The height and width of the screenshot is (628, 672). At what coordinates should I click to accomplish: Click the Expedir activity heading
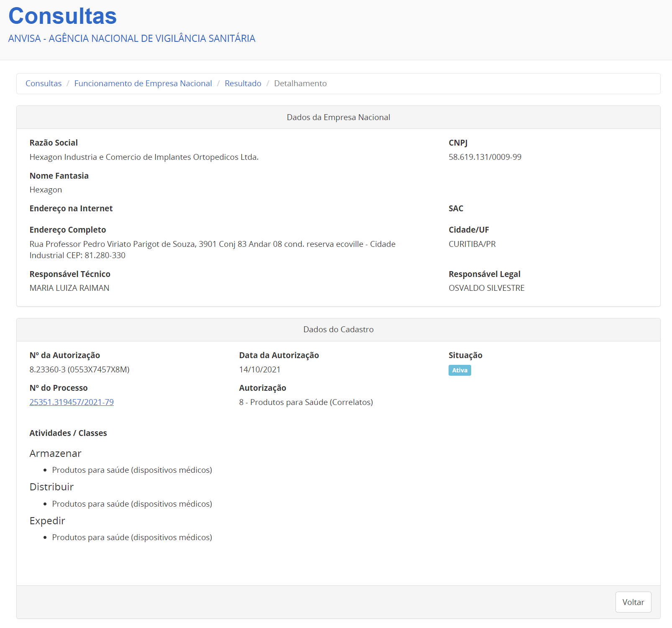47,521
